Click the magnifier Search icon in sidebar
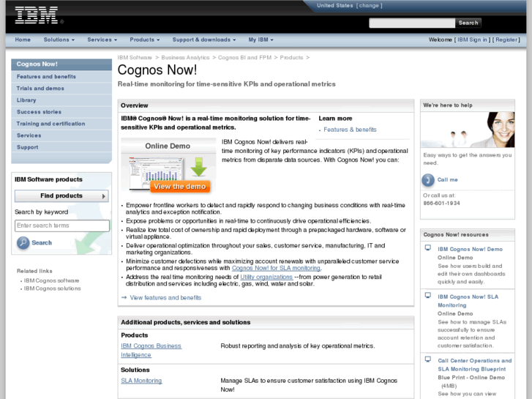This screenshot has width=532, height=399. point(23,242)
